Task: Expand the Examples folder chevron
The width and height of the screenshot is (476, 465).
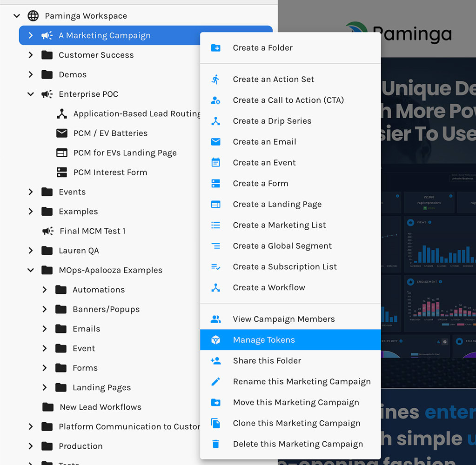Action: point(30,212)
